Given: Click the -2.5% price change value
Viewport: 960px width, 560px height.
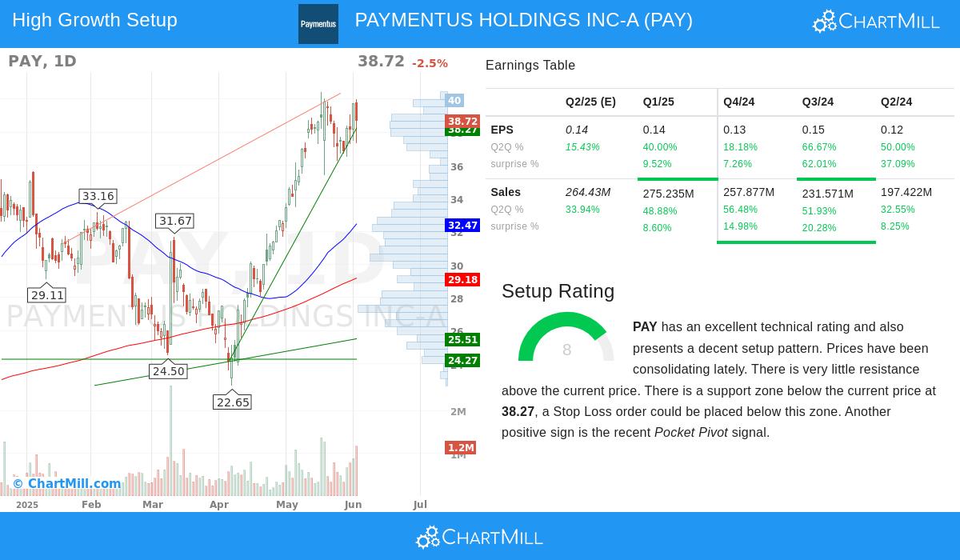Looking at the screenshot, I should 430,63.
